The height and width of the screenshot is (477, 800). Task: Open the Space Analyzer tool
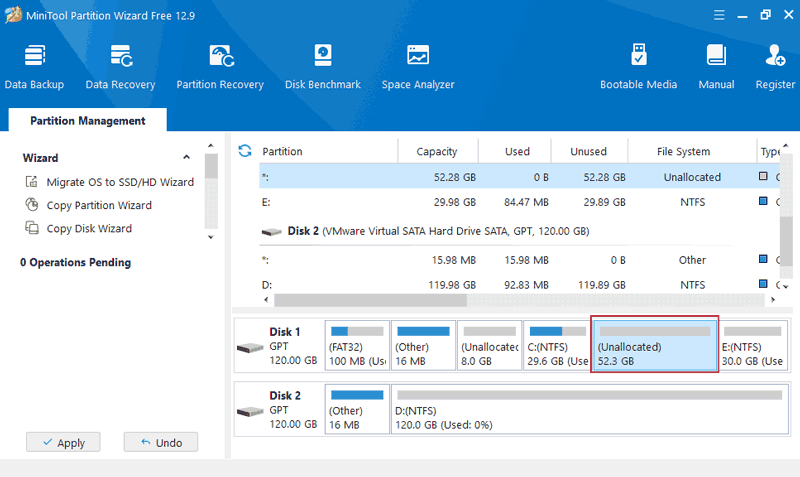[x=418, y=66]
